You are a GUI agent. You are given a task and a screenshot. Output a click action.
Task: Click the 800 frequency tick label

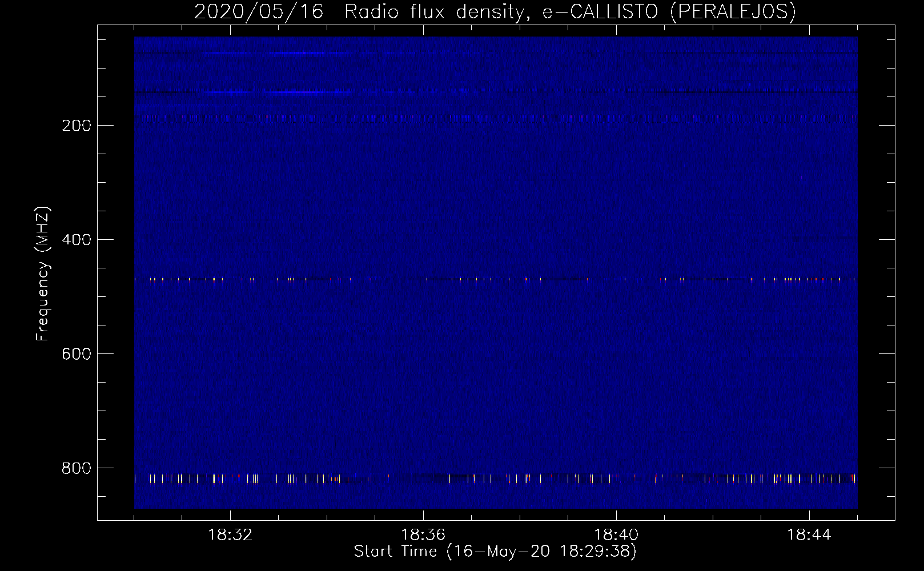pyautogui.click(x=77, y=468)
